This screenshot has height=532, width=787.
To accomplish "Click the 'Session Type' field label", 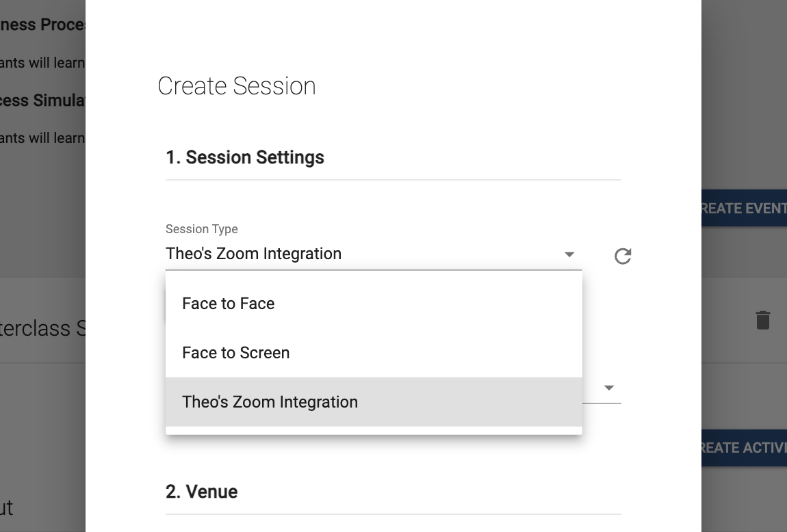I will pyautogui.click(x=201, y=229).
